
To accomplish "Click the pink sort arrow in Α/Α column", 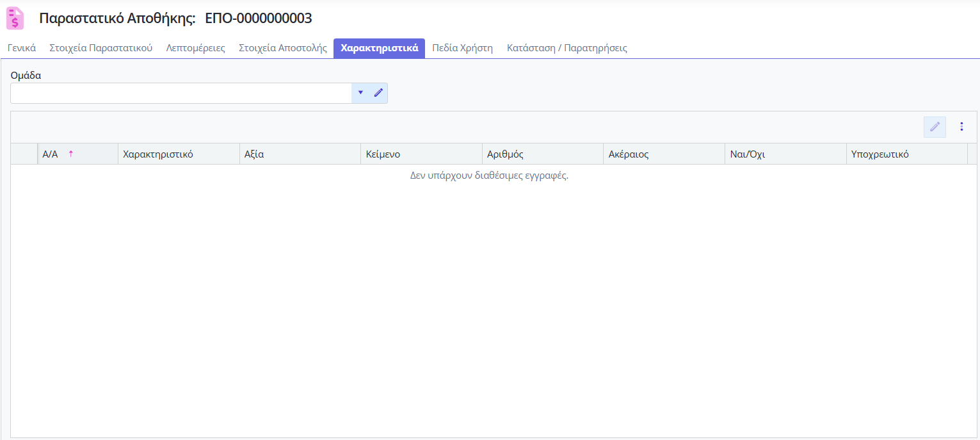I will (71, 154).
